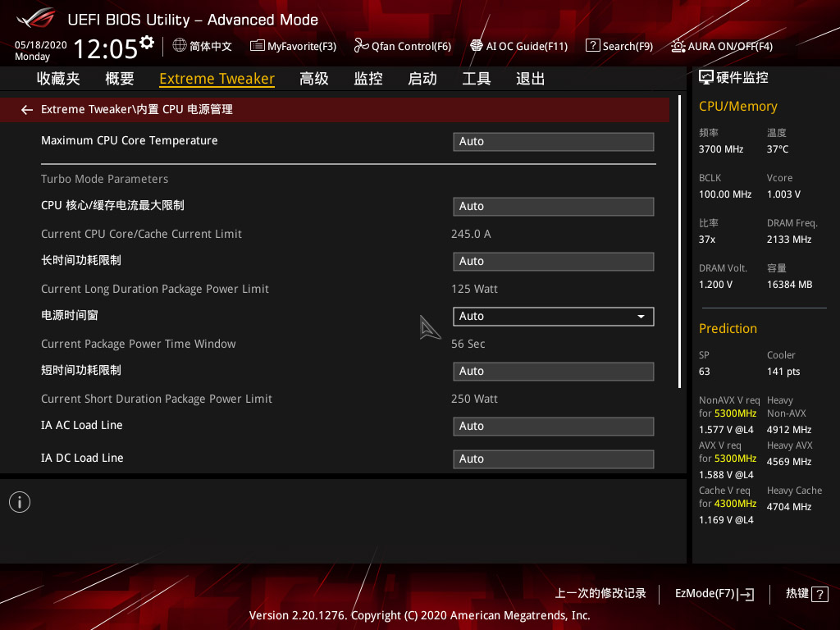840x630 pixels.
Task: Launch Qfan Control fan icon
Action: pos(361,46)
